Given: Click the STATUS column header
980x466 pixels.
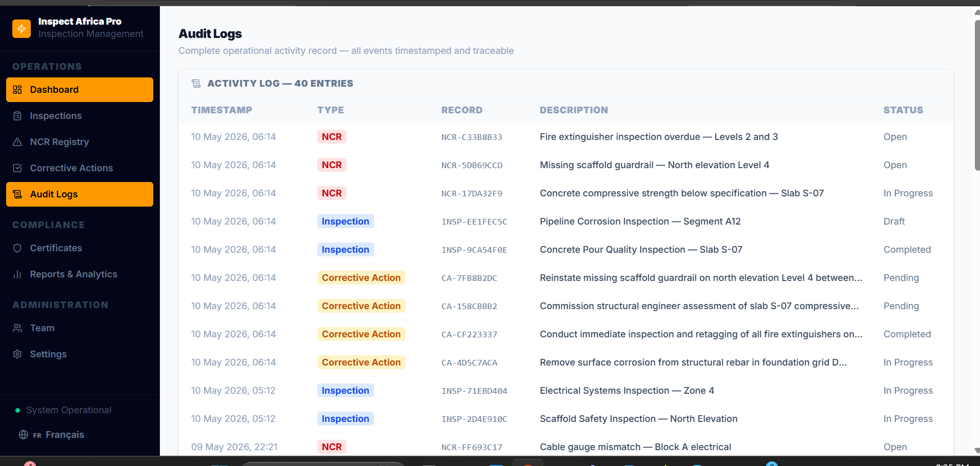Looking at the screenshot, I should pyautogui.click(x=903, y=110).
